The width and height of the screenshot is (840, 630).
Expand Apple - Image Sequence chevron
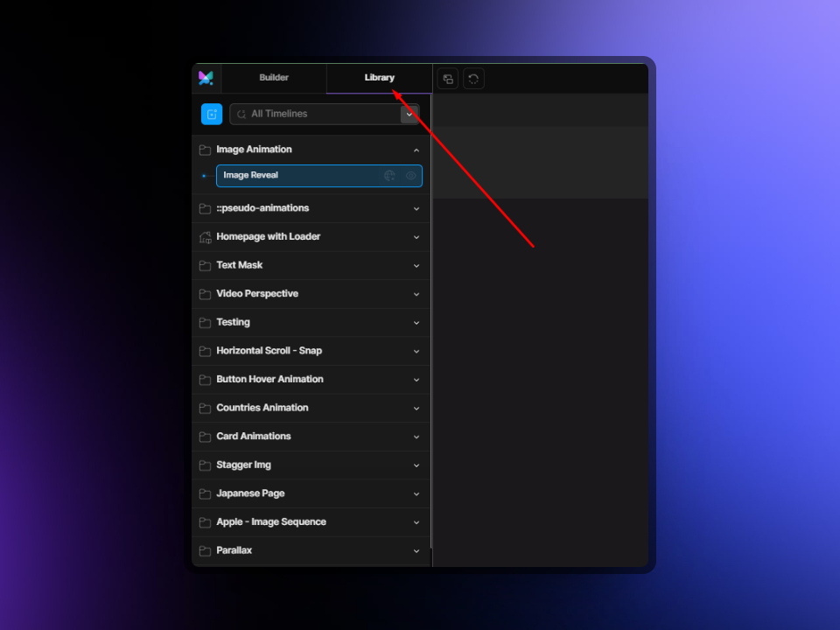coord(416,522)
